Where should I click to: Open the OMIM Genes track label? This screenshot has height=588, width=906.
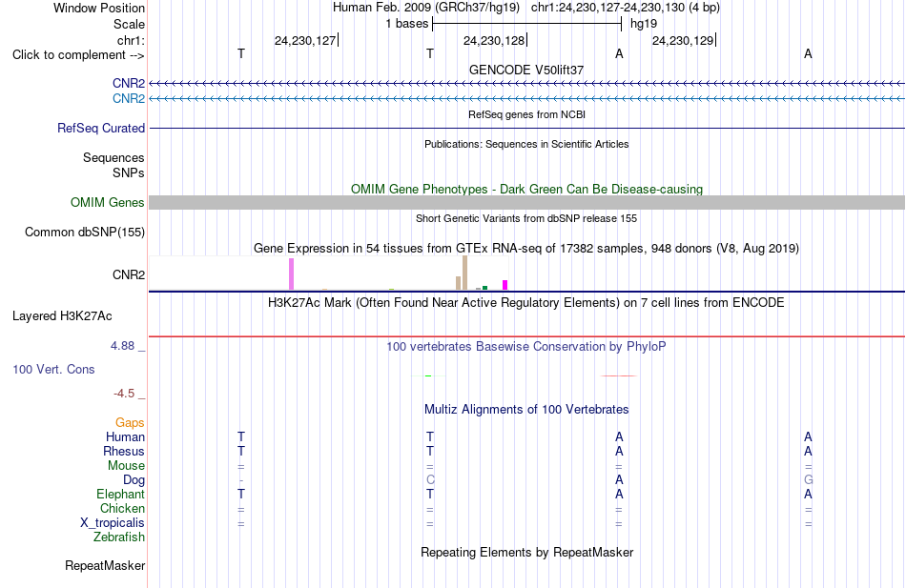(107, 202)
